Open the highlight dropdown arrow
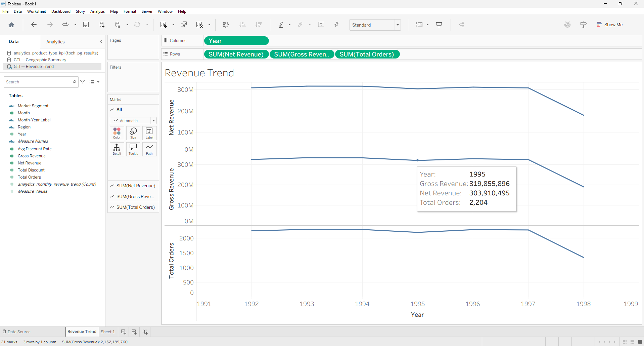 click(x=289, y=25)
